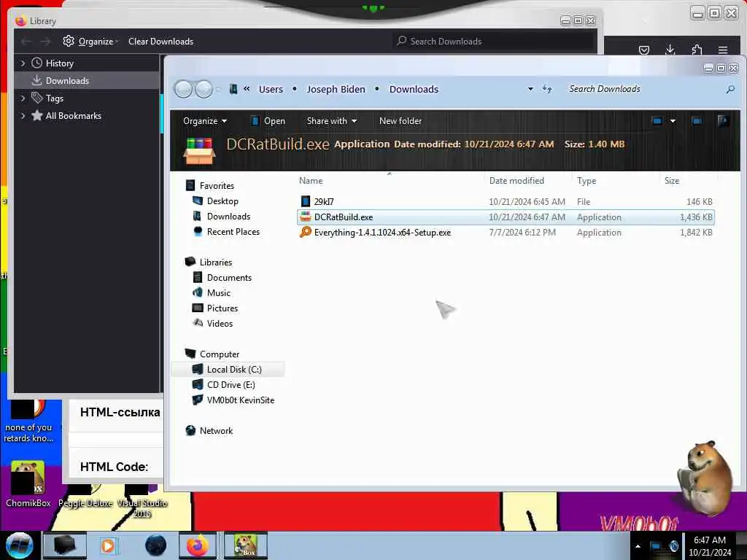Click the refresh icon beside address bar
747x560 pixels.
(547, 89)
